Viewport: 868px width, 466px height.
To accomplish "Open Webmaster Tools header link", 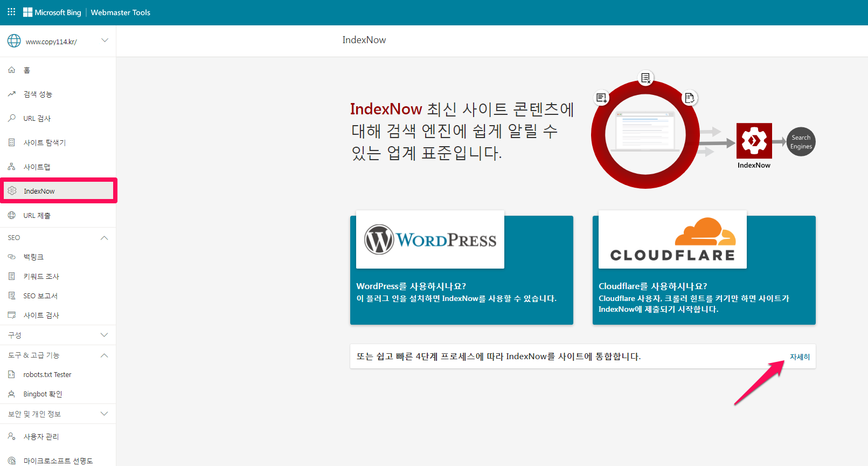I will (121, 12).
